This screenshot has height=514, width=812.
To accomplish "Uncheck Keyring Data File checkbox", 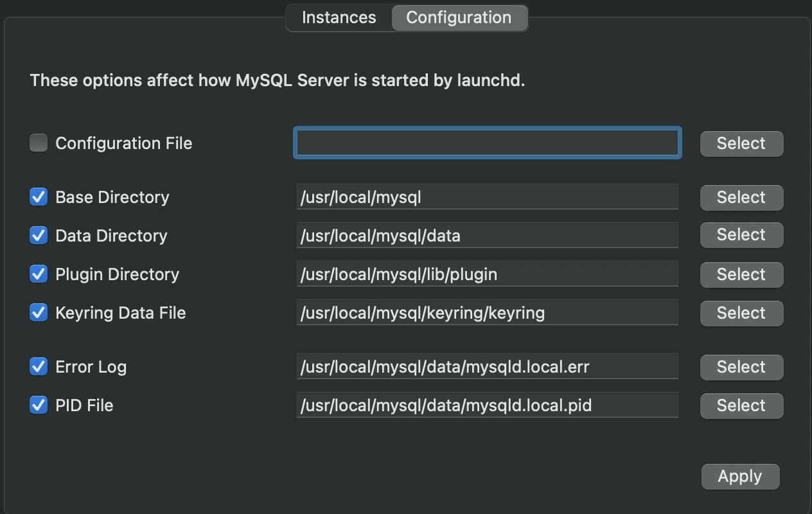I will coord(39,312).
